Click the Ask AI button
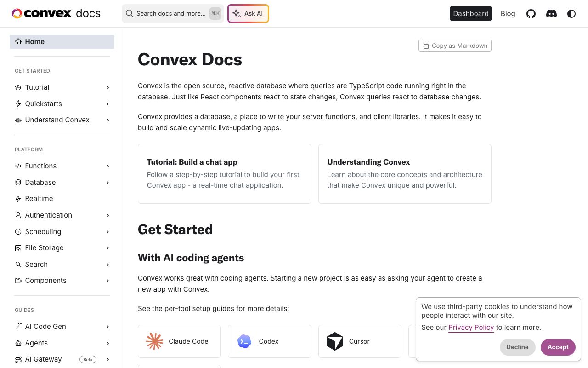This screenshot has height=368, width=588. [x=248, y=14]
